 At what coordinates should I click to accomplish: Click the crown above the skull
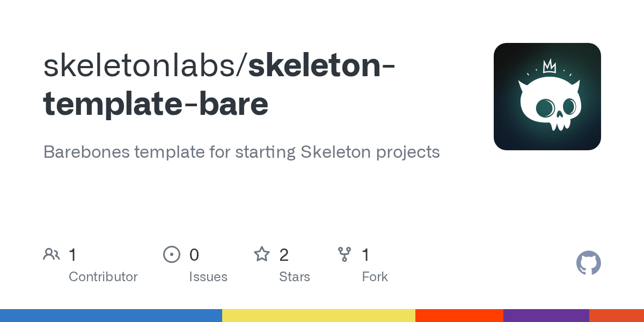549,67
